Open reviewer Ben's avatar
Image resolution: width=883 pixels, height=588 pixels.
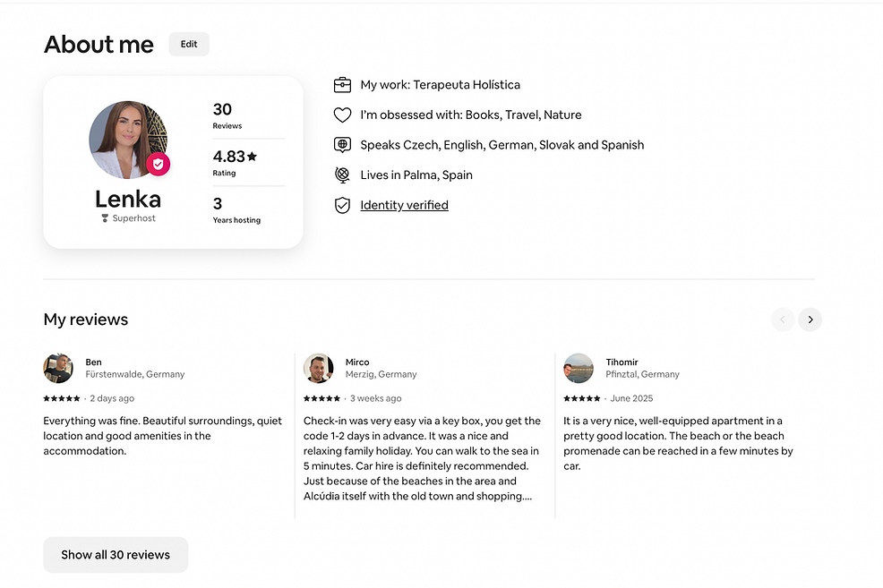[58, 368]
